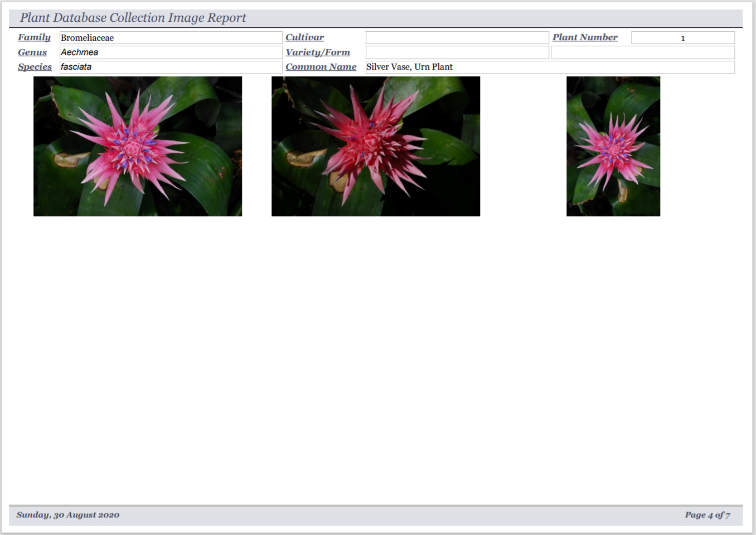Screen dimensions: 756x535
Task: Click the Page 4 of 7 footer text
Action: [x=707, y=515]
